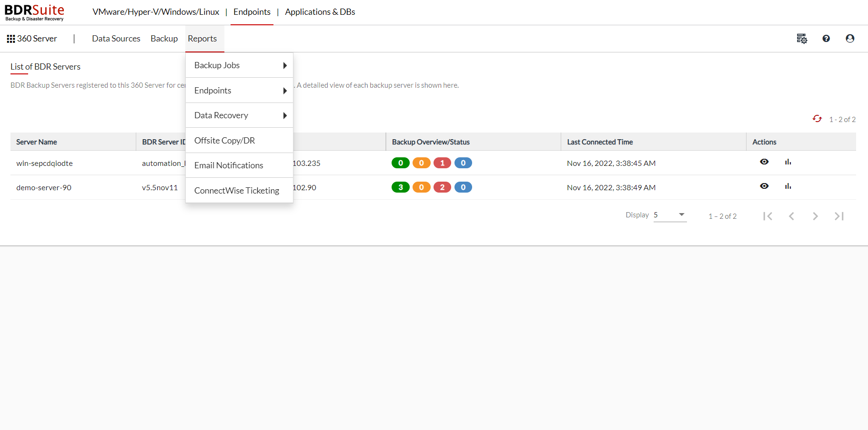Click the orange badge for demo-server-90

(422, 187)
